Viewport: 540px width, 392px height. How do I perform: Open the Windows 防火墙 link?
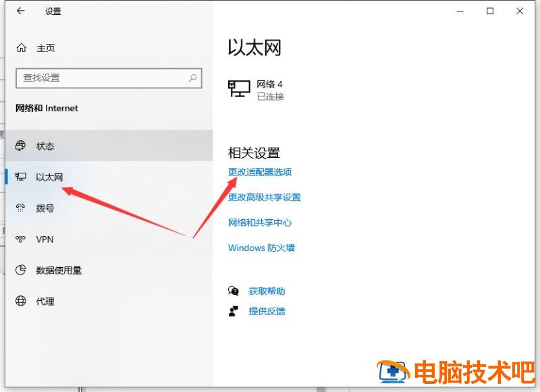click(x=262, y=248)
